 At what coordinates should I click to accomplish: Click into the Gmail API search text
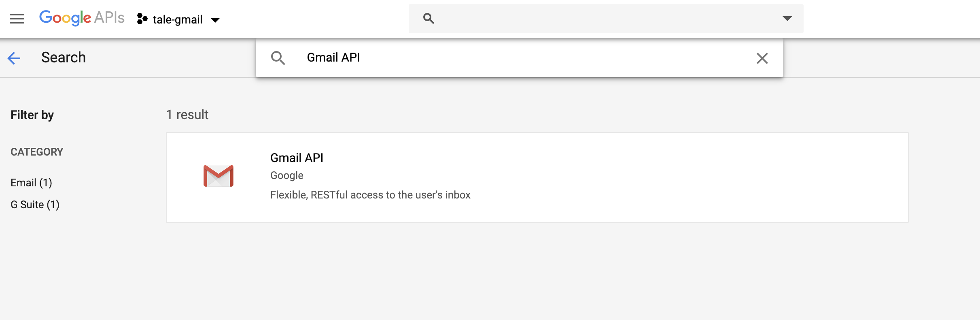pos(333,58)
